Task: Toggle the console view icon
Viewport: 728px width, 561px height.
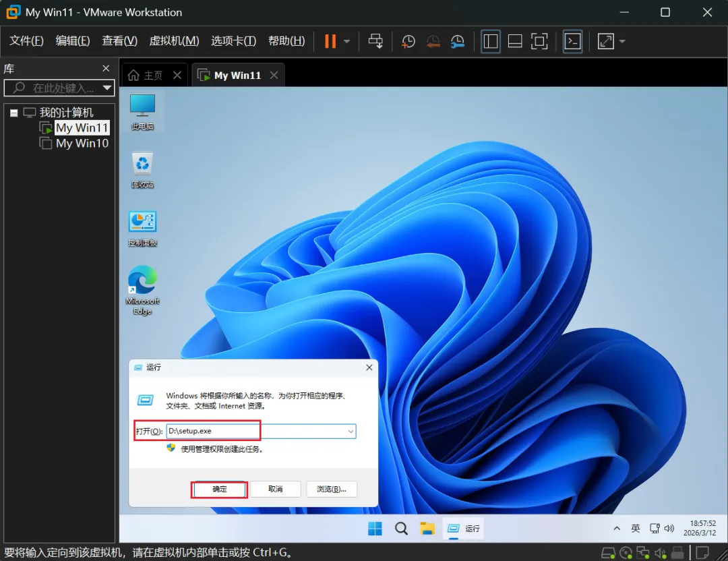Action: [x=573, y=41]
